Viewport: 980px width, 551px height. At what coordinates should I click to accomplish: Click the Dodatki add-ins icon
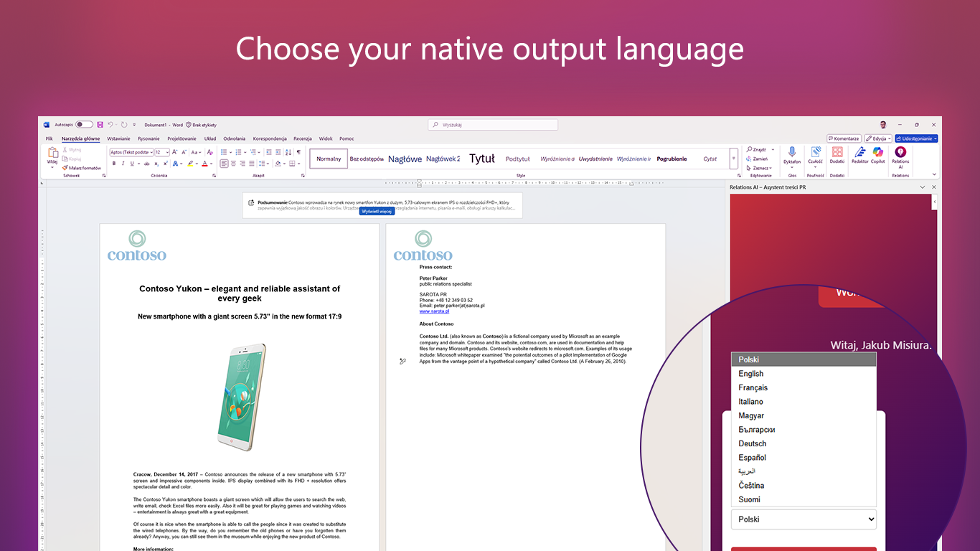tap(837, 155)
